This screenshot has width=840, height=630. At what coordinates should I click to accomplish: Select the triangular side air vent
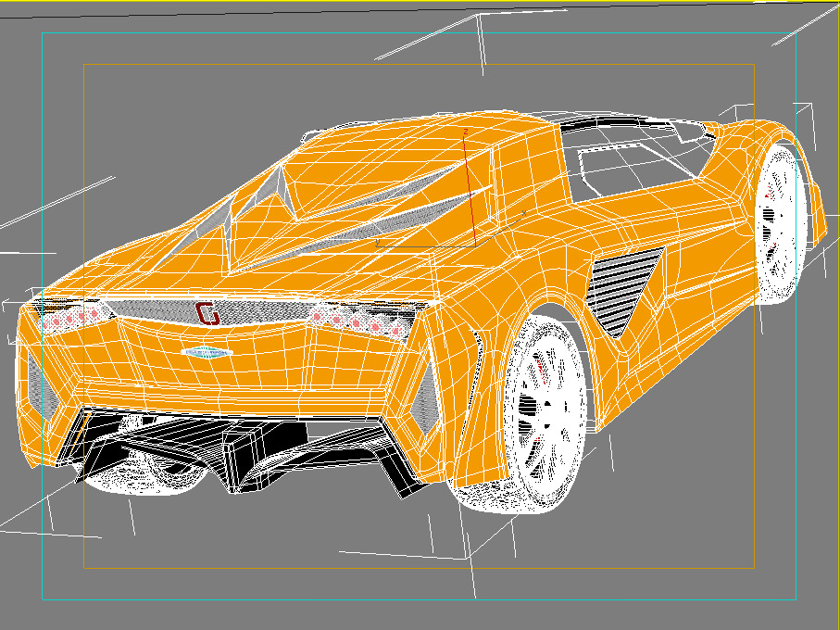coord(624,292)
